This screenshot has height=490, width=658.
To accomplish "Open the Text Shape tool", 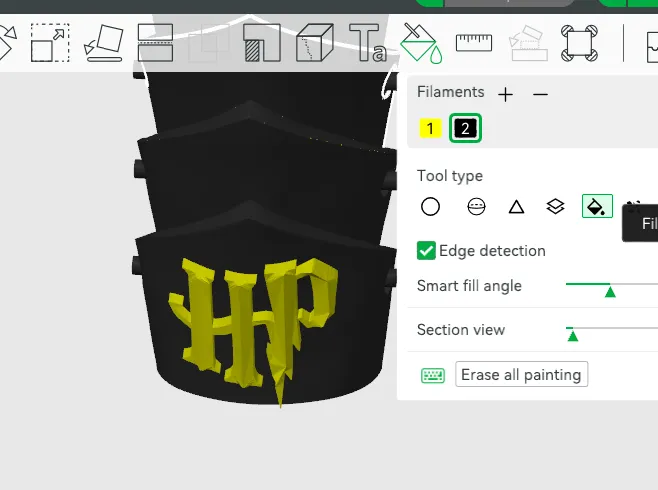I will coord(368,43).
